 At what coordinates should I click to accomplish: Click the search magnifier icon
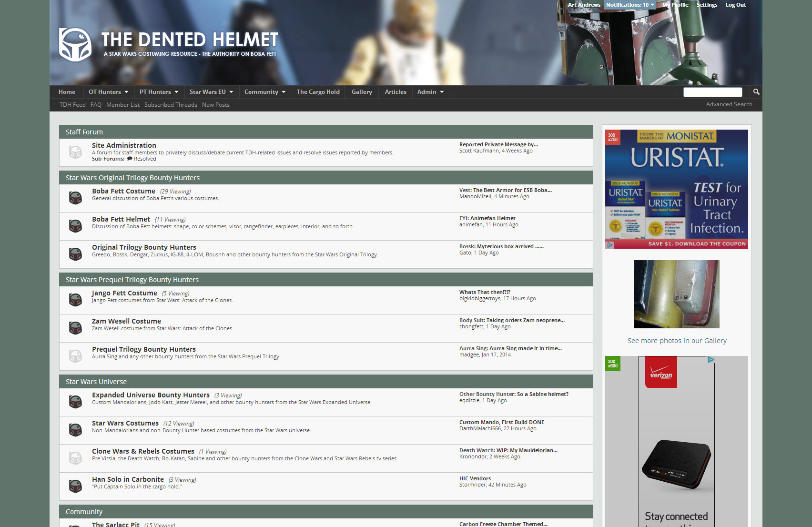pos(756,91)
